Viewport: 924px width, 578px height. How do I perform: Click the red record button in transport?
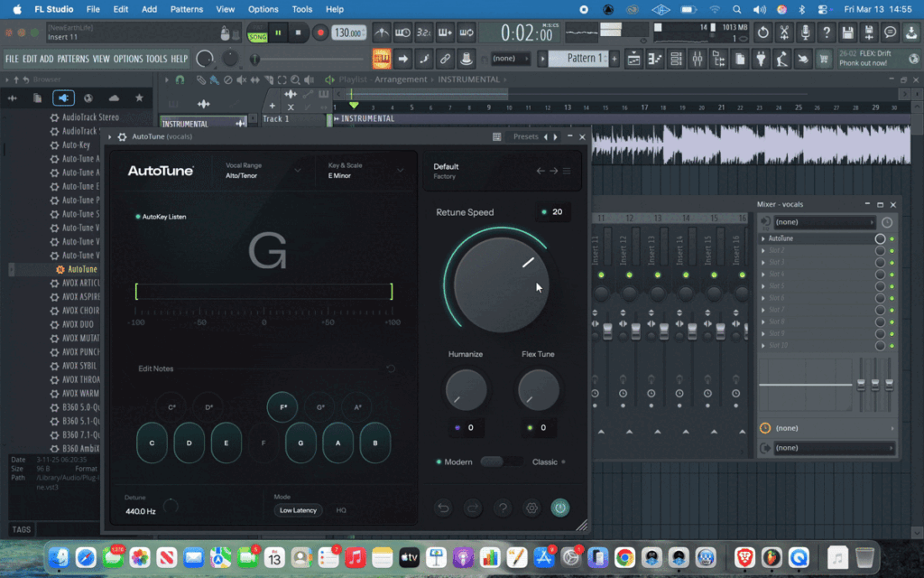coord(320,33)
